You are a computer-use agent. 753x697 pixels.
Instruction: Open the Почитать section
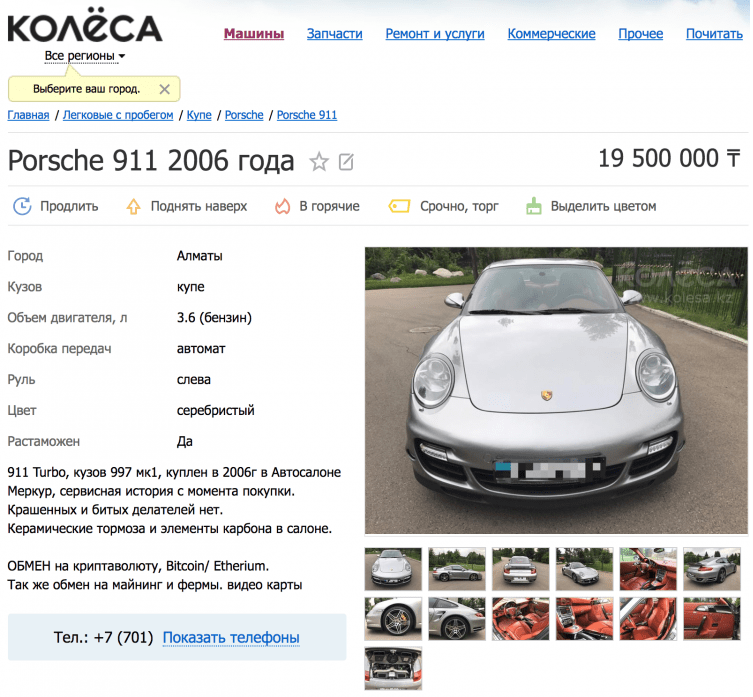coord(714,34)
